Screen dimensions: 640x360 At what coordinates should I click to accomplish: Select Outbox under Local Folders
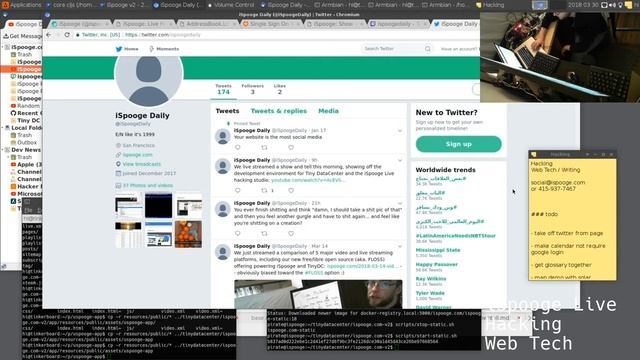24,142
